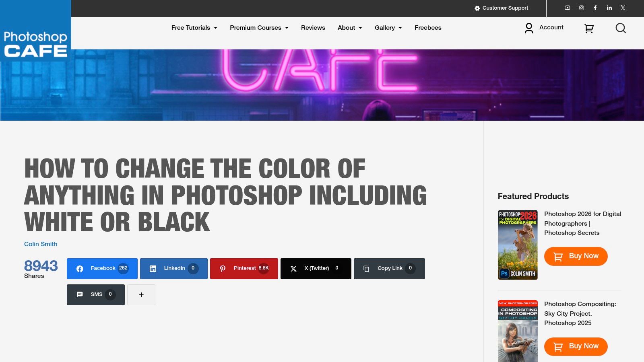Screen dimensions: 644x362
Task: Open the X icon in top bar
Action: click(x=623, y=8)
